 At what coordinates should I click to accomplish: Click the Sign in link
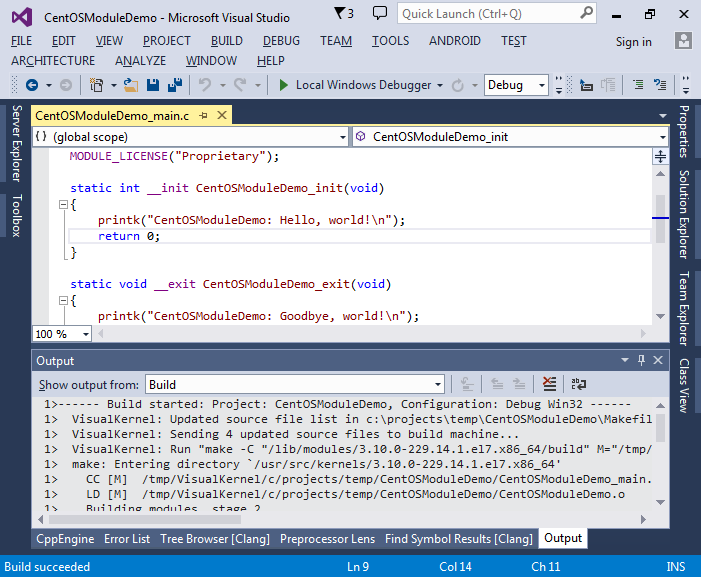point(633,42)
